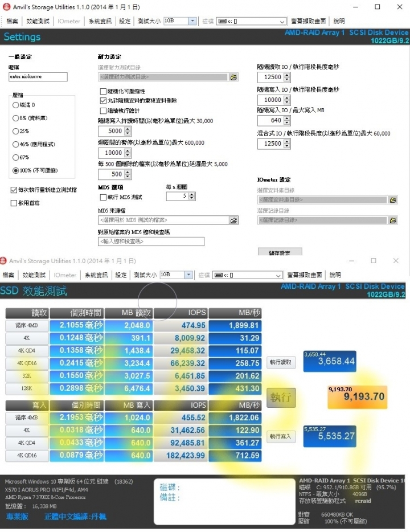Open Help menu in Settings window
Screen dimensions: 410x532
coord(339,22)
